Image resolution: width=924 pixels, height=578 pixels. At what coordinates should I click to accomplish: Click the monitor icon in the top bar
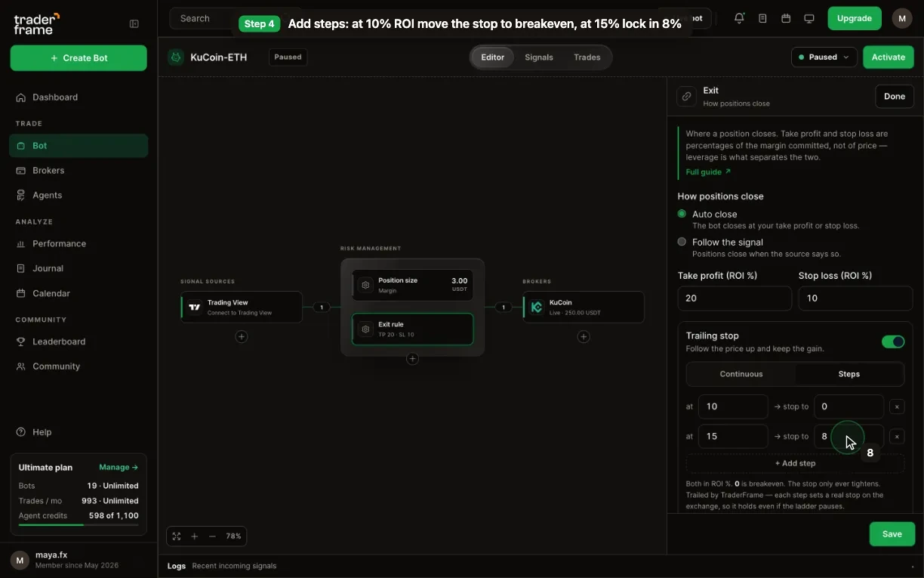[809, 18]
